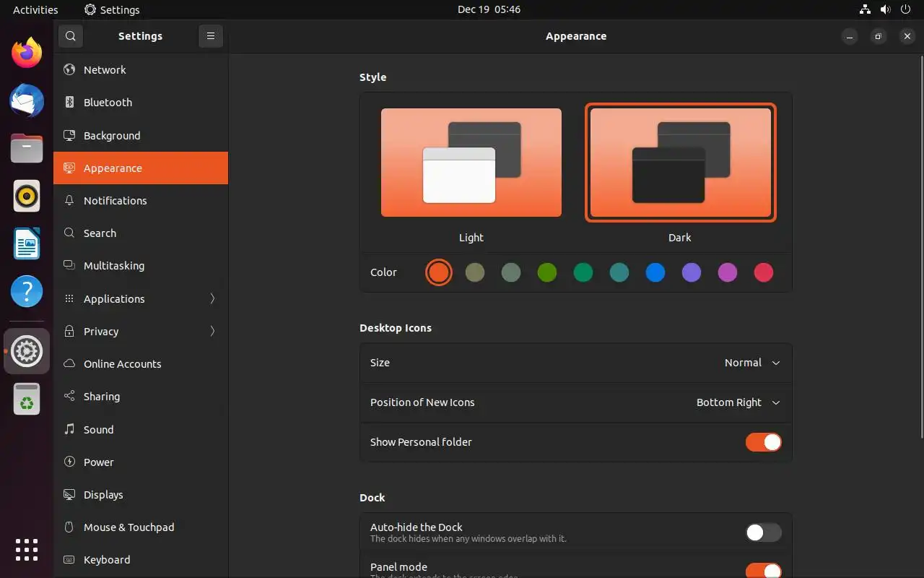The height and width of the screenshot is (578, 924).
Task: Click the Mouse & Touchpad icon
Action: 69,527
